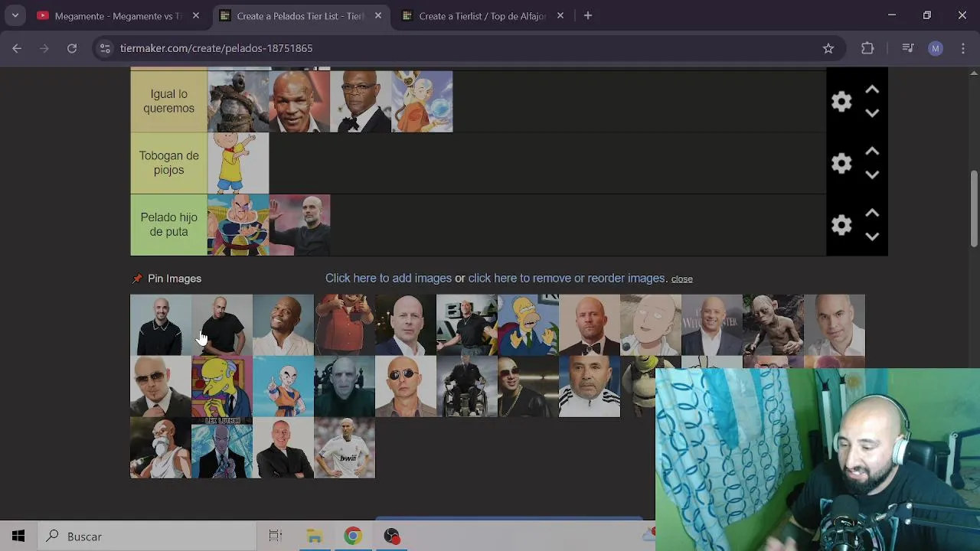Click here to add images link
980x551 pixels.
[388, 279]
